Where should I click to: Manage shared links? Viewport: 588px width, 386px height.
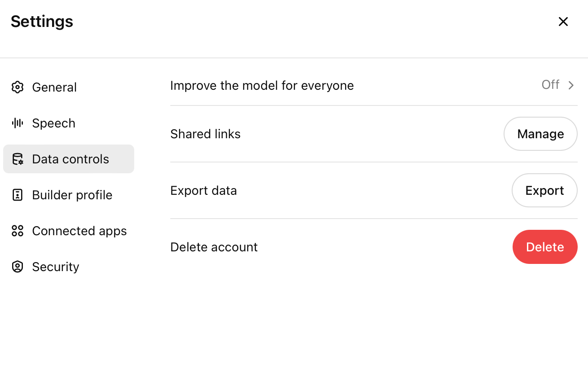click(540, 134)
